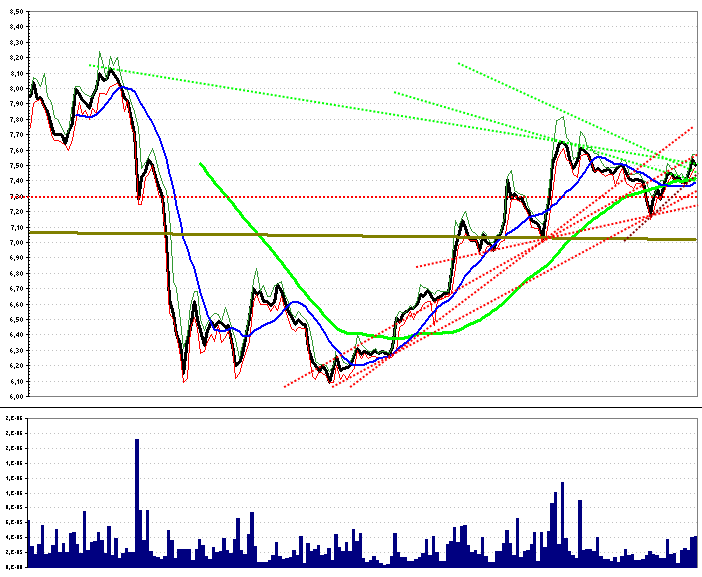The width and height of the screenshot is (702, 577).
Task: Click the 8,20 price axis label
Action: click(x=16, y=58)
